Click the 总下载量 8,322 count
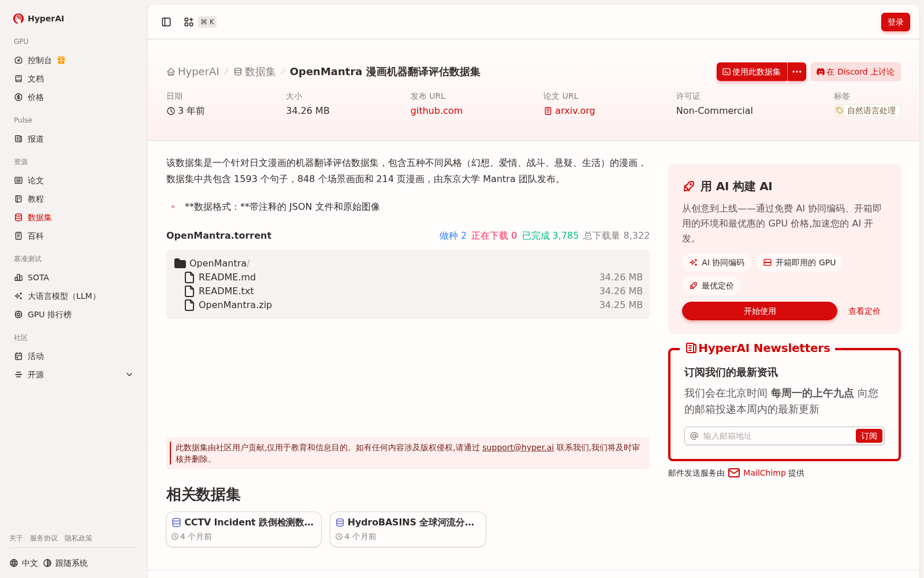 [616, 235]
